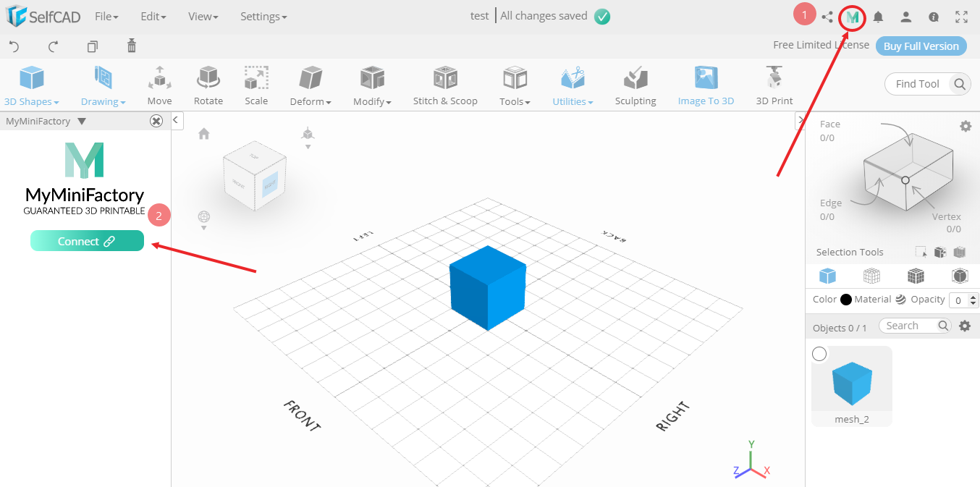The image size is (980, 487).
Task: Activate the Rotate tool
Action: [x=208, y=85]
